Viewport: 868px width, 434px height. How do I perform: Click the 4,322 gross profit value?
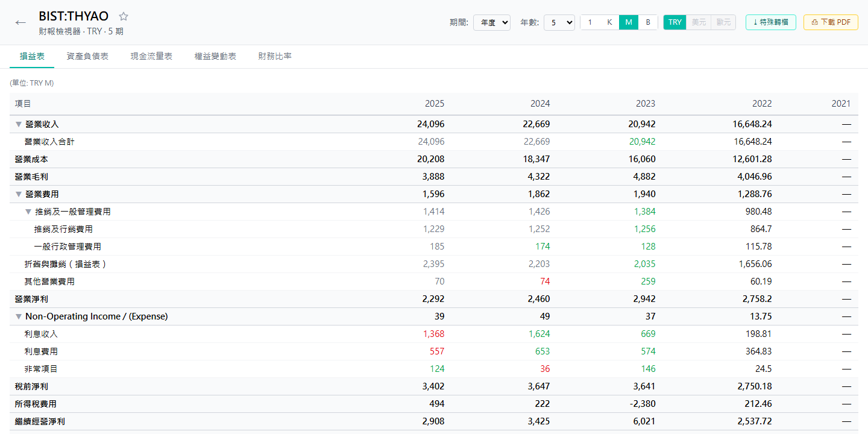(x=538, y=177)
